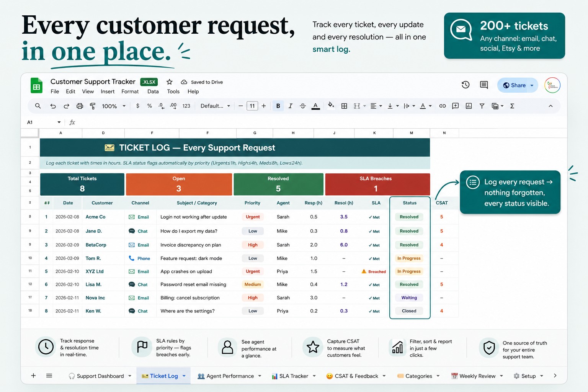588x392 pixels.
Task: Increase font size with plus
Action: (x=264, y=106)
